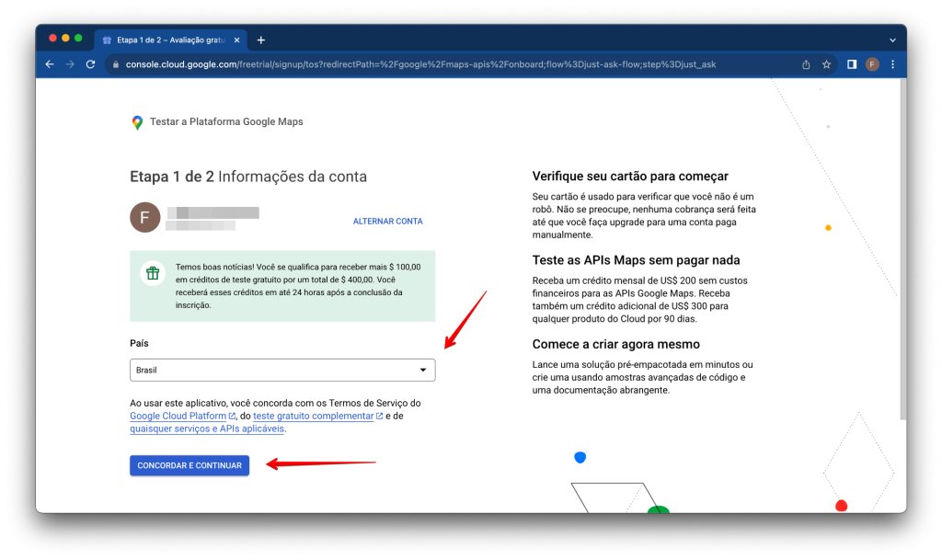Viewport: 942px width, 560px height.
Task: Click the macOS red close window button
Action: coord(52,38)
